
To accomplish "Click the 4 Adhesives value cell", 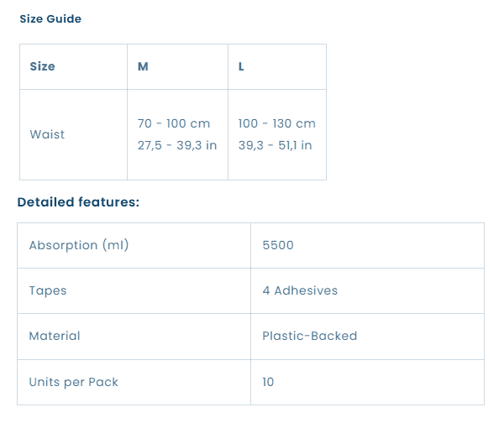I will click(x=367, y=291).
